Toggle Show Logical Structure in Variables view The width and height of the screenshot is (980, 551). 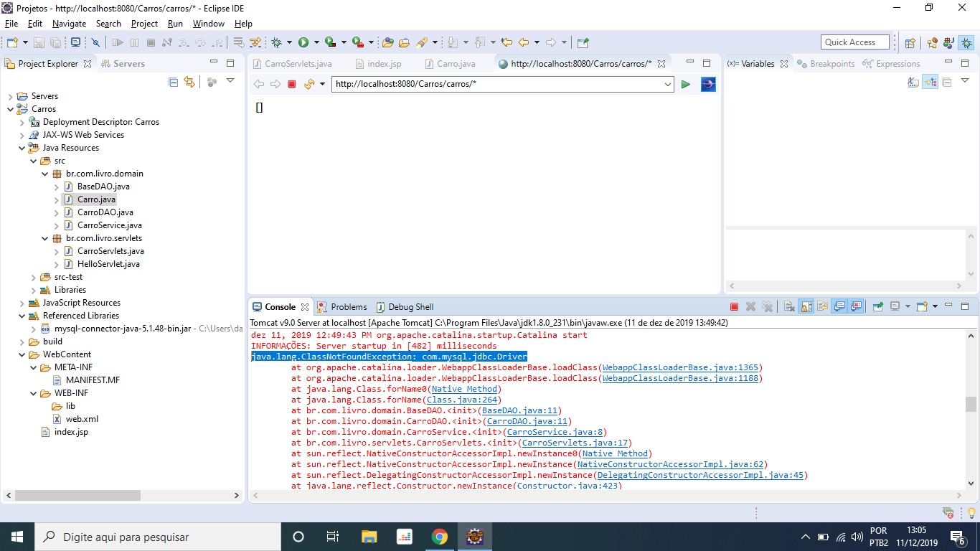coord(930,83)
